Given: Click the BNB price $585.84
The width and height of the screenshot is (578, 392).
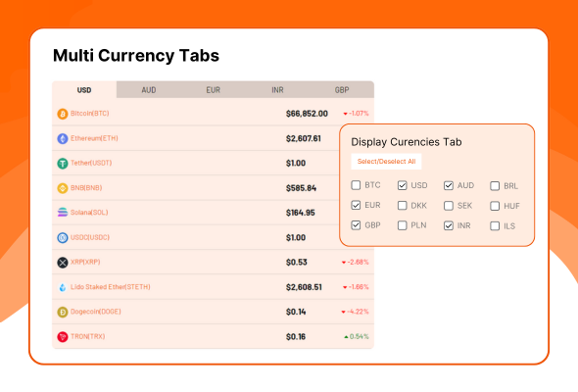Looking at the screenshot, I should coord(301,188).
